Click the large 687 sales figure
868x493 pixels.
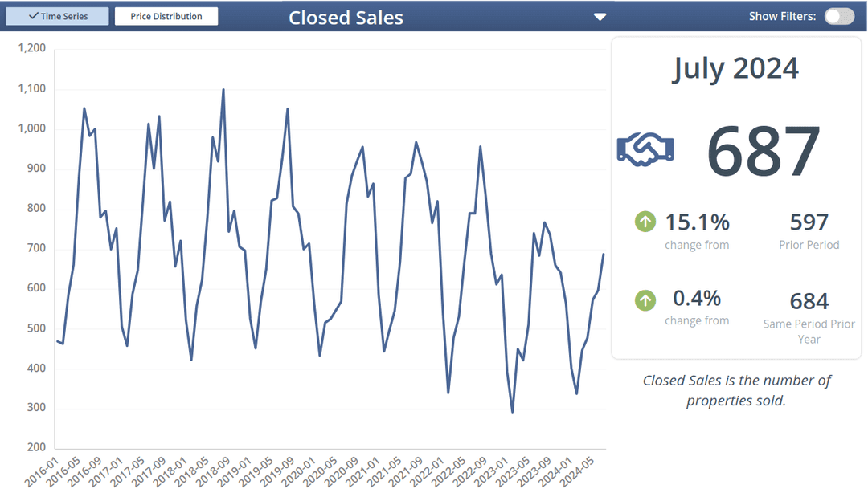(x=764, y=151)
